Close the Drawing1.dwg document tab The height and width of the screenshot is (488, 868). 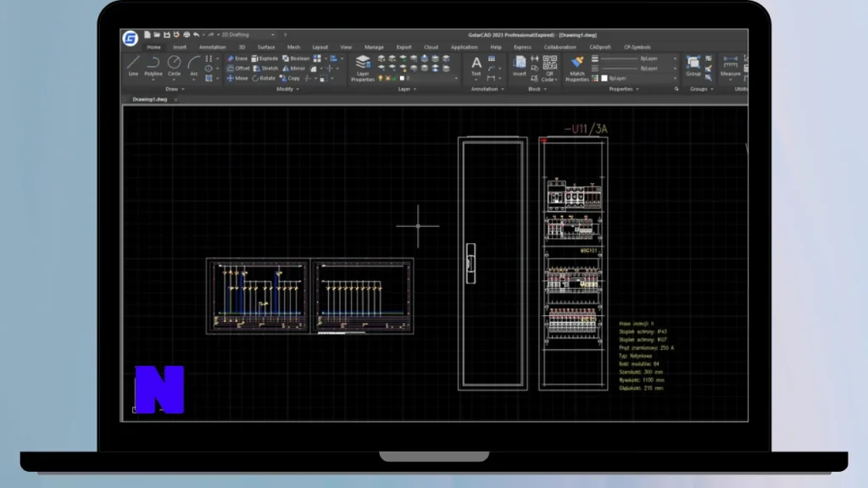coord(175,100)
